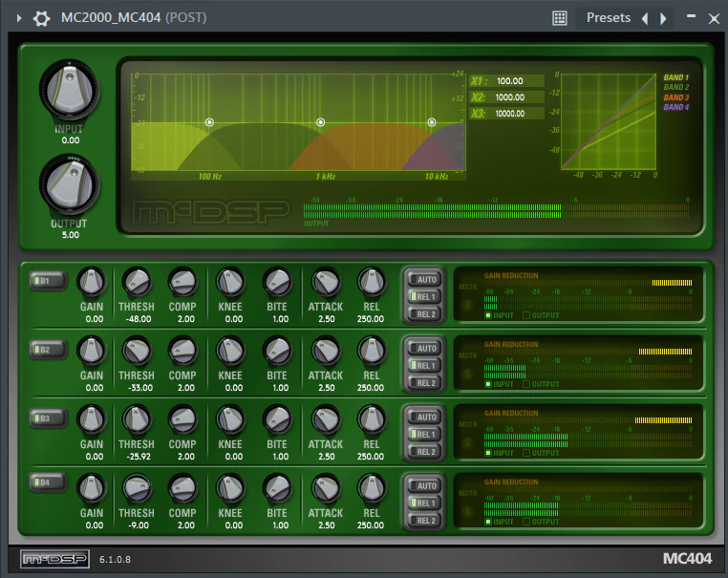Click the band 4 COMP knob
The image size is (728, 578).
[182, 488]
